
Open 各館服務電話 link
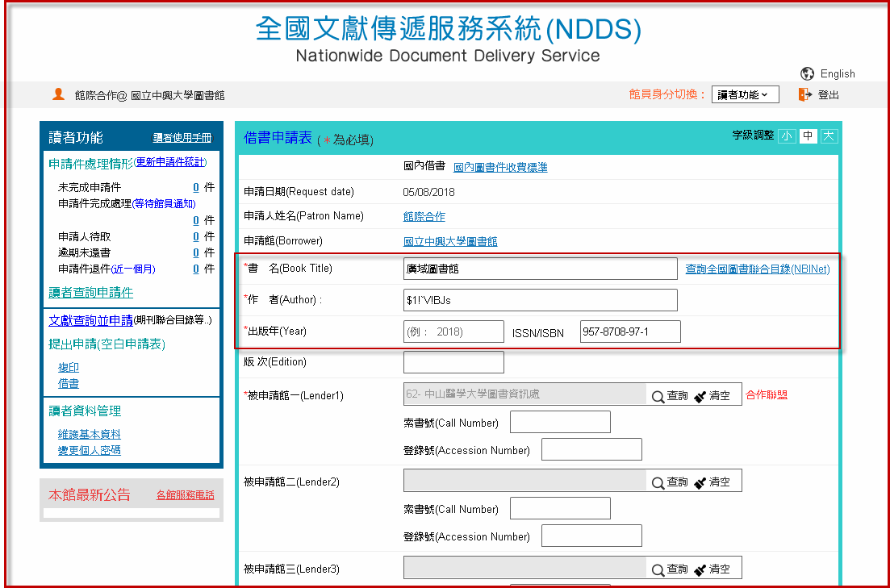point(185,495)
